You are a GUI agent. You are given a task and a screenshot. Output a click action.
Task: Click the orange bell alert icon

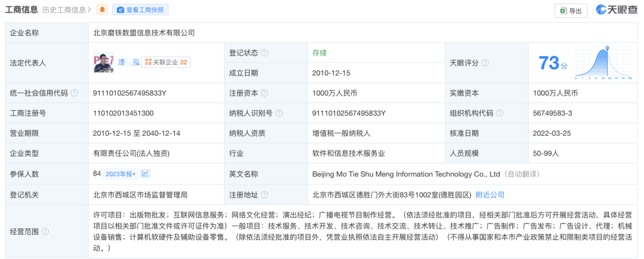point(103,10)
